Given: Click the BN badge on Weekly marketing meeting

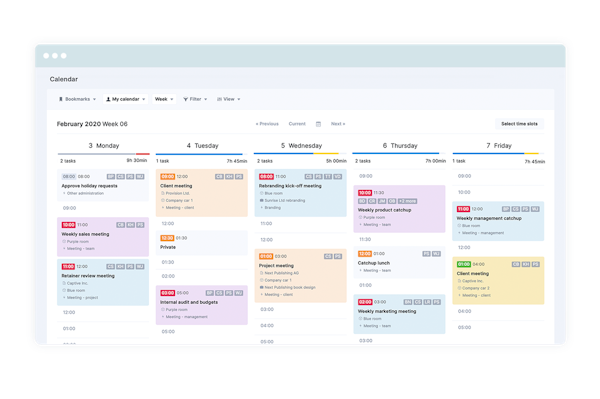Looking at the screenshot, I should 408,302.
